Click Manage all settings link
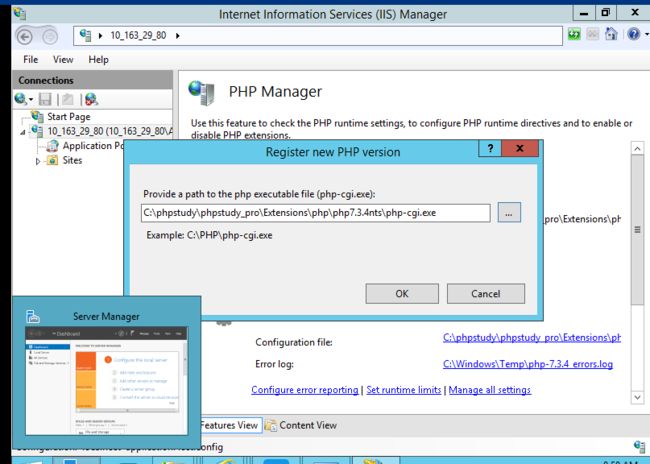Image resolution: width=650 pixels, height=464 pixels. tap(490, 390)
